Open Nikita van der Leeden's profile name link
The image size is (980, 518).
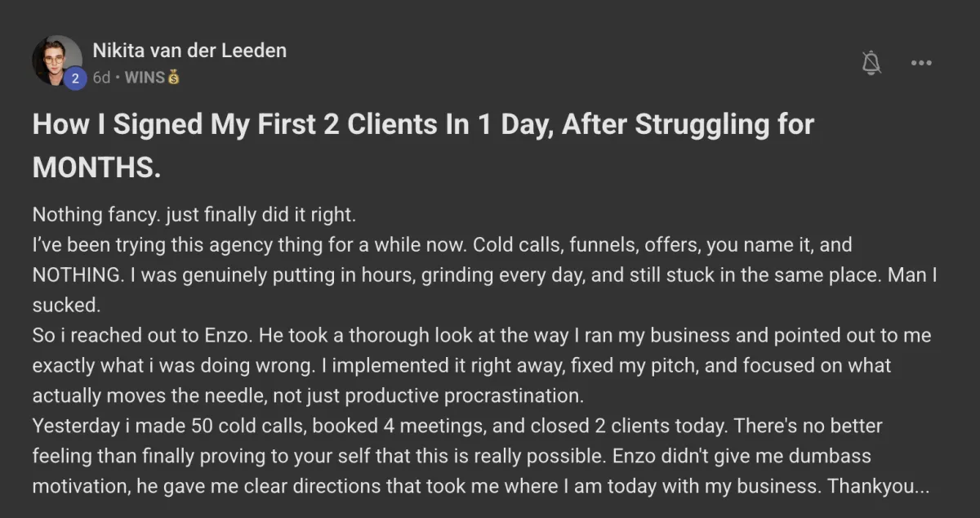[189, 50]
